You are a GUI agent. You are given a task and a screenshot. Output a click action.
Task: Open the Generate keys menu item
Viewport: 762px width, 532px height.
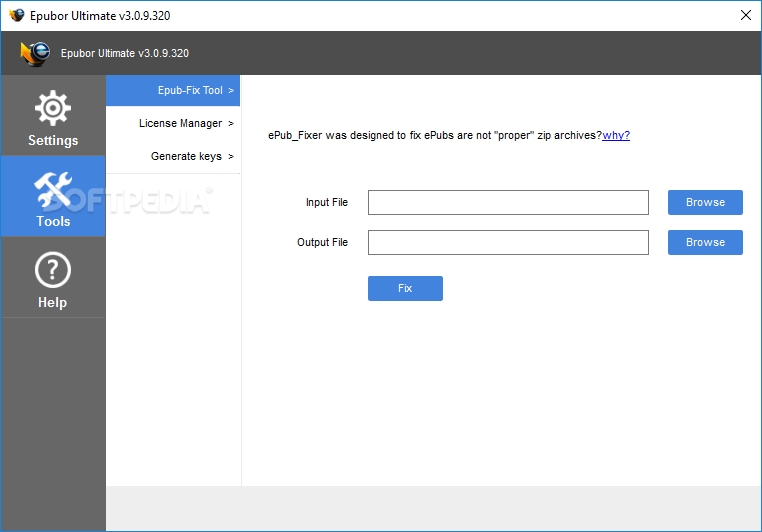point(173,156)
